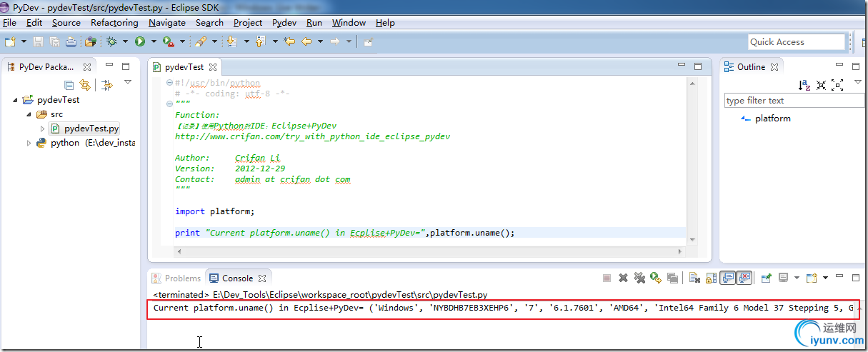
Task: Minimize the Console panel
Action: click(839, 276)
